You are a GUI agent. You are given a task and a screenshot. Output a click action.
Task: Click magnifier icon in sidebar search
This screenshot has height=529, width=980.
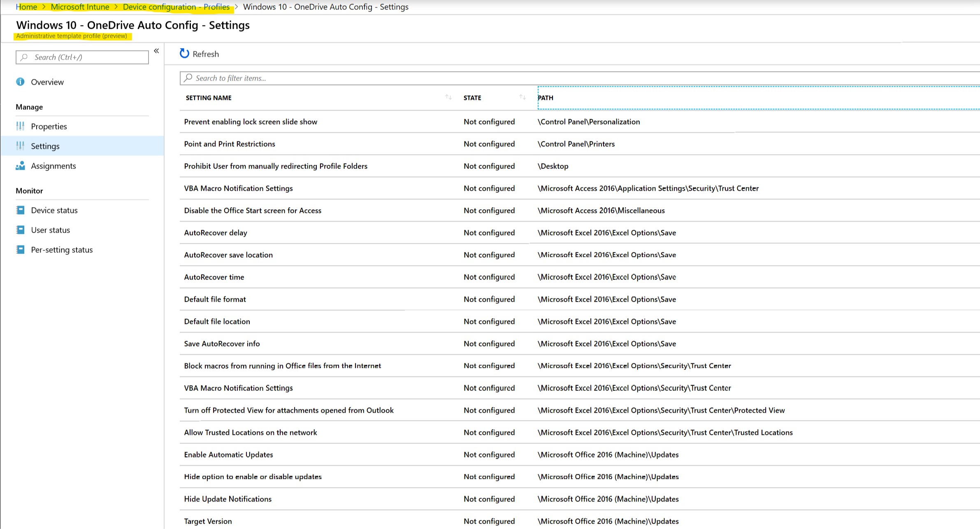(24, 57)
